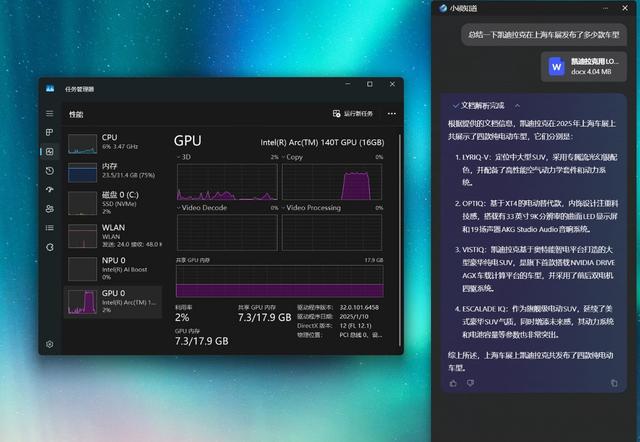Open the 3D engine graph dropdown
The height and width of the screenshot is (442, 640).
(183, 157)
